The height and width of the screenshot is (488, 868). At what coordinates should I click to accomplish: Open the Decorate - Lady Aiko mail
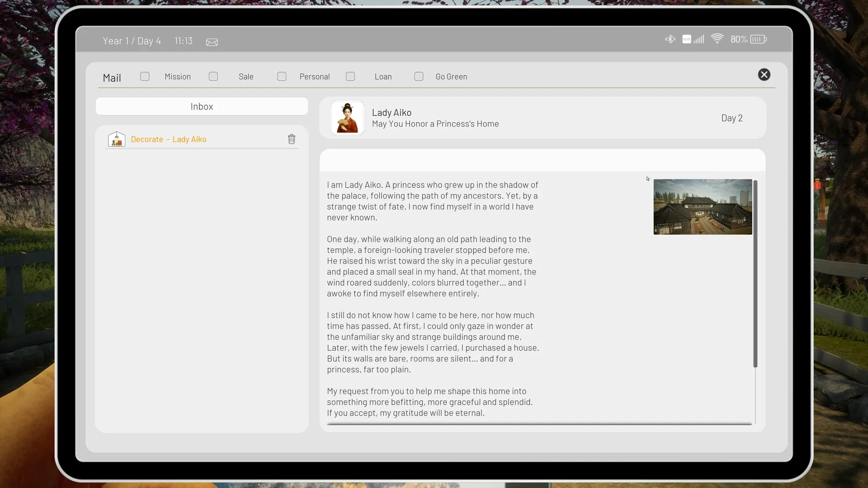coord(168,139)
